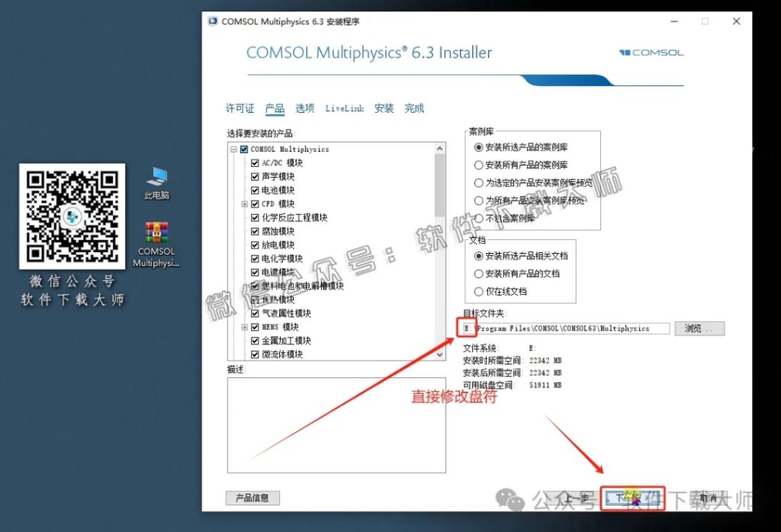Expand the MEMS 模块 tree node
This screenshot has height=532, width=781.
click(x=245, y=327)
